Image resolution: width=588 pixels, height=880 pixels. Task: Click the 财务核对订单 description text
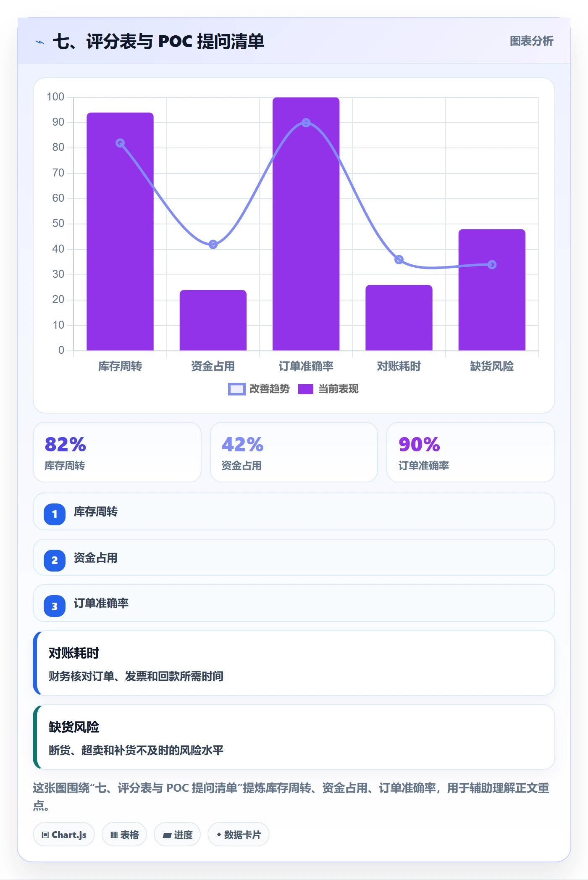[x=136, y=676]
